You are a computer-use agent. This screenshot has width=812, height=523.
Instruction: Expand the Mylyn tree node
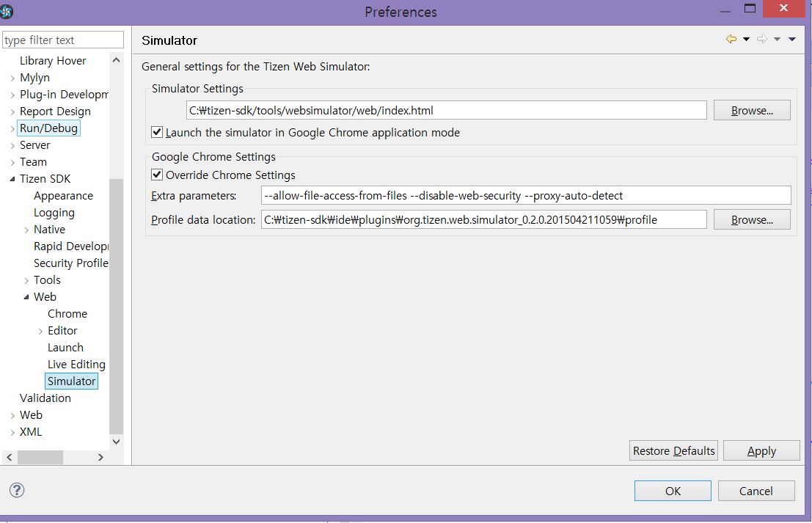pos(12,78)
